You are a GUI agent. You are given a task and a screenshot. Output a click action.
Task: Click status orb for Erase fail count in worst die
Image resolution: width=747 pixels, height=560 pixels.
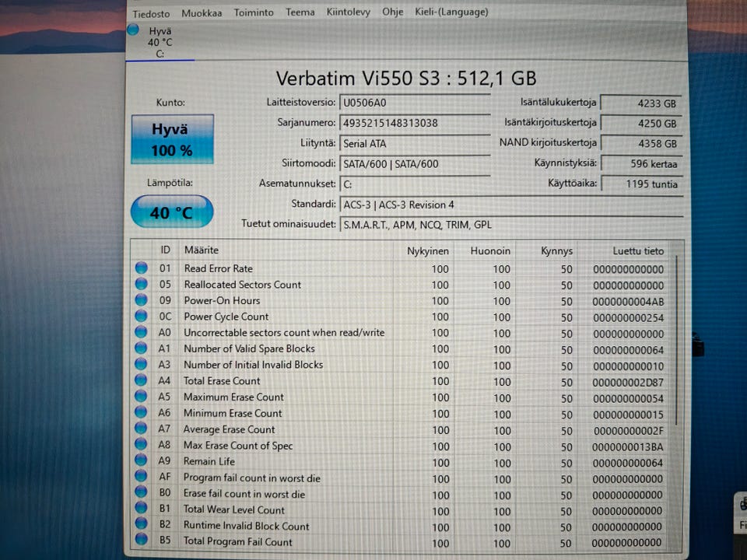click(x=141, y=492)
